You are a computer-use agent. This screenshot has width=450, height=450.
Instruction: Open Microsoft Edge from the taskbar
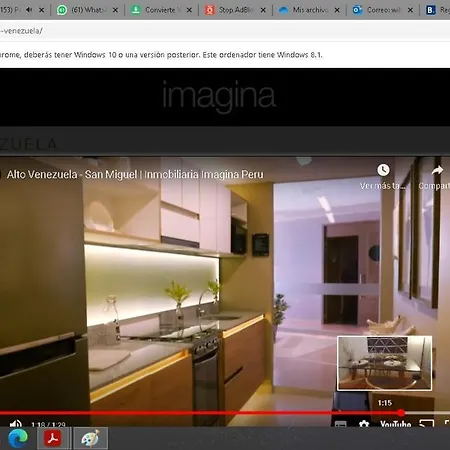18,439
